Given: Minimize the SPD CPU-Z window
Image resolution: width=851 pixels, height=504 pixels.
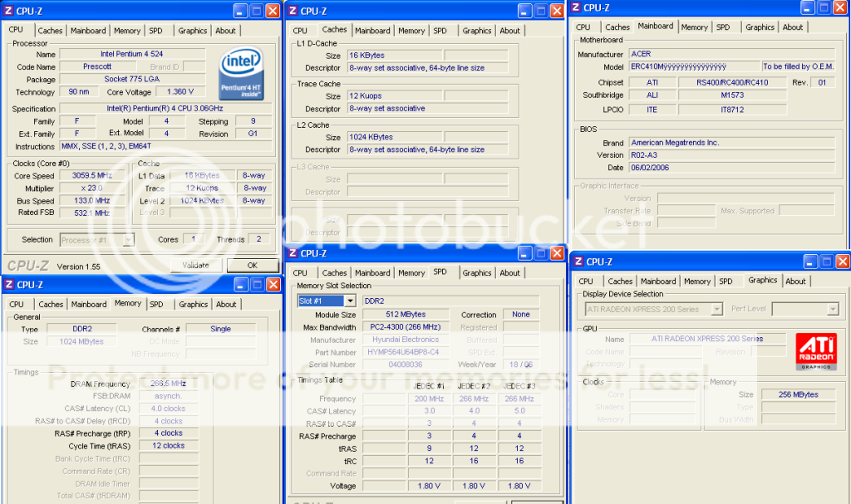Looking at the screenshot, I should point(525,253).
